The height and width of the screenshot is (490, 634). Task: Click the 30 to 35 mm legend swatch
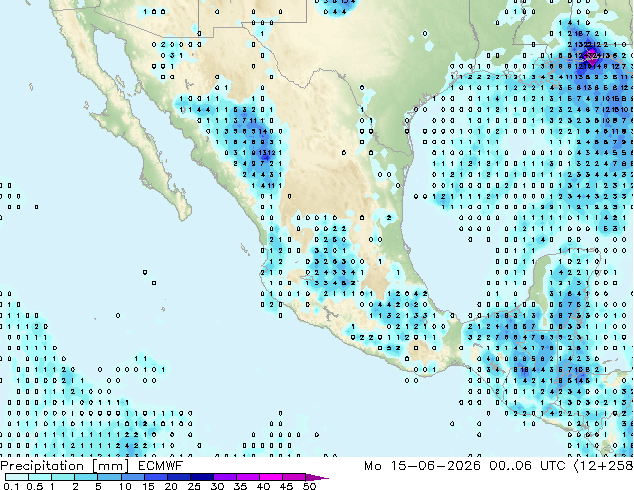coord(224,477)
